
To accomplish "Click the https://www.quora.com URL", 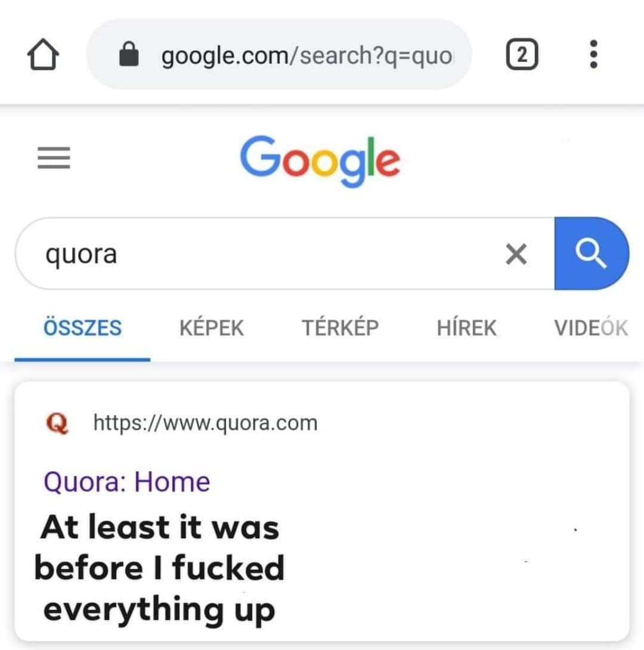I will click(x=206, y=423).
